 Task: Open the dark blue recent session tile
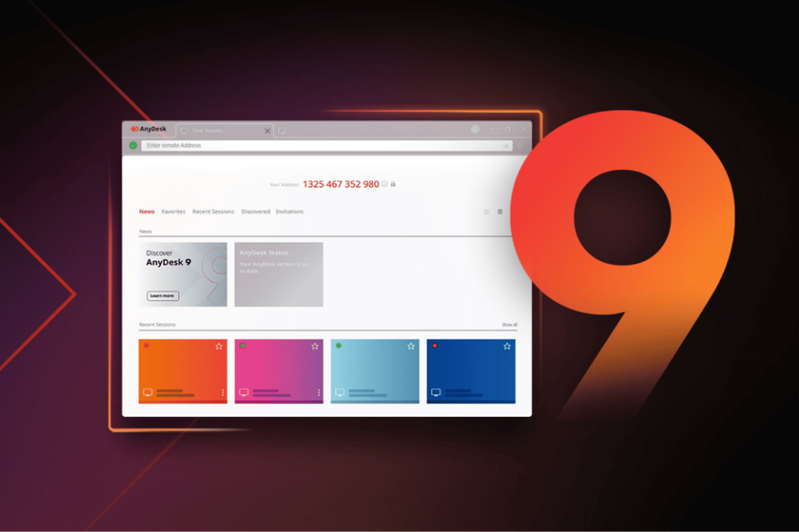pos(471,371)
